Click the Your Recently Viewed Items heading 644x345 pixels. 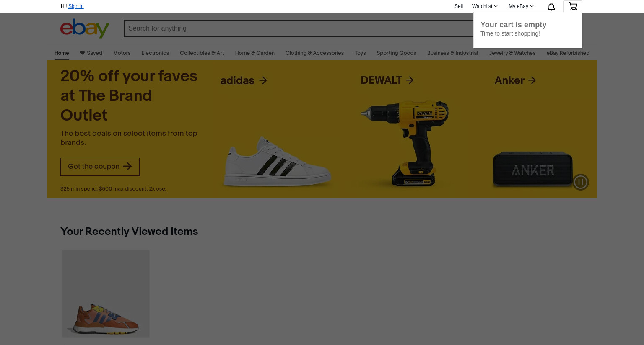[x=129, y=232]
